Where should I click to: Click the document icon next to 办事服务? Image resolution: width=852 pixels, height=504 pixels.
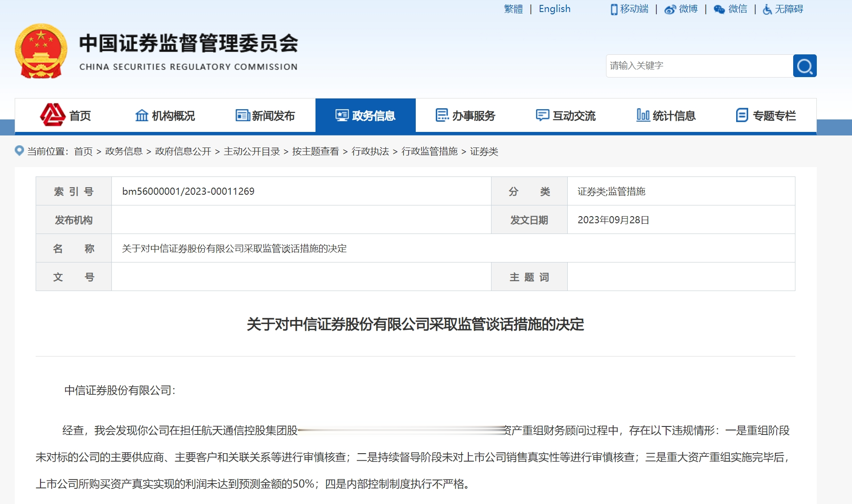click(x=442, y=115)
